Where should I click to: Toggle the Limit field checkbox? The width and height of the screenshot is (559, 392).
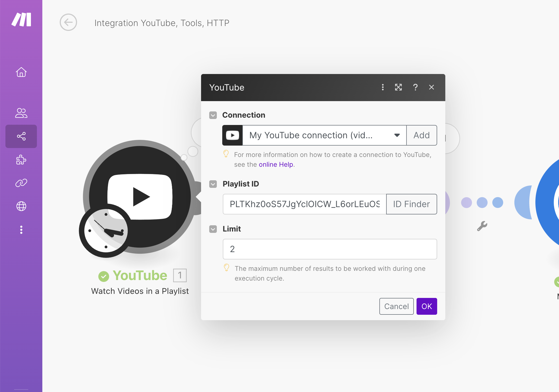click(x=213, y=229)
